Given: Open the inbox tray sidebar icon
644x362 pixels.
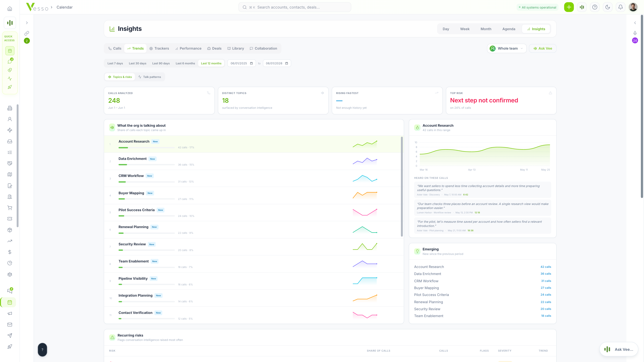Looking at the screenshot, I should (10, 141).
